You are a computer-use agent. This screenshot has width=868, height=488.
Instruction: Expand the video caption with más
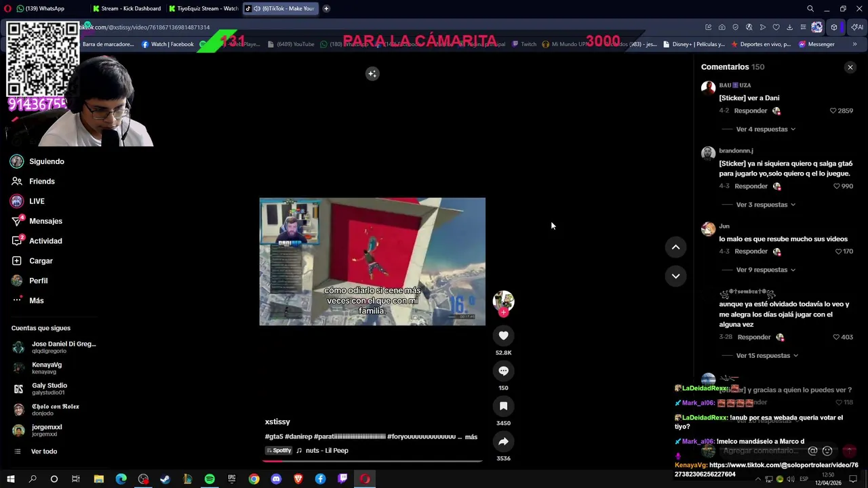pyautogui.click(x=471, y=437)
